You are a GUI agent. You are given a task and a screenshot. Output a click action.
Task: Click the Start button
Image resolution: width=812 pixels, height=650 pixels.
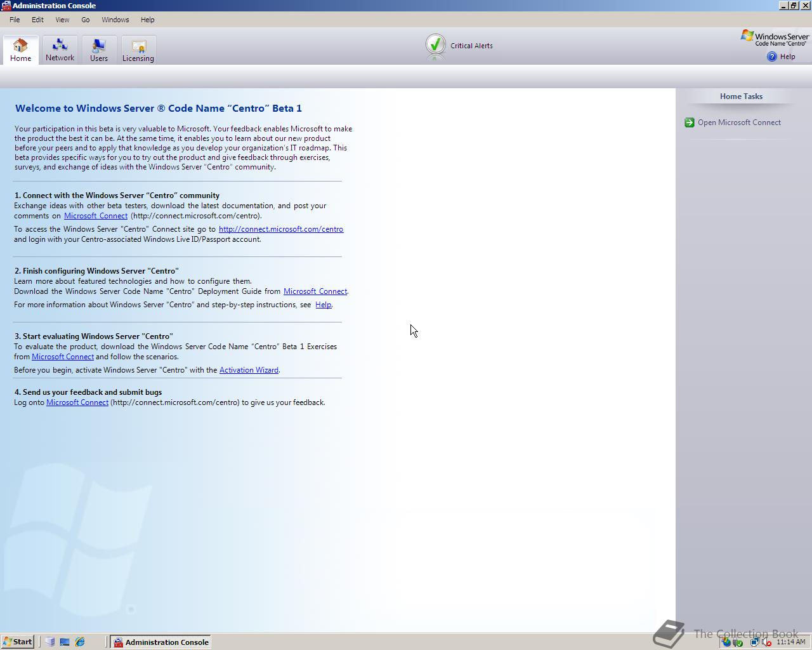click(x=18, y=642)
